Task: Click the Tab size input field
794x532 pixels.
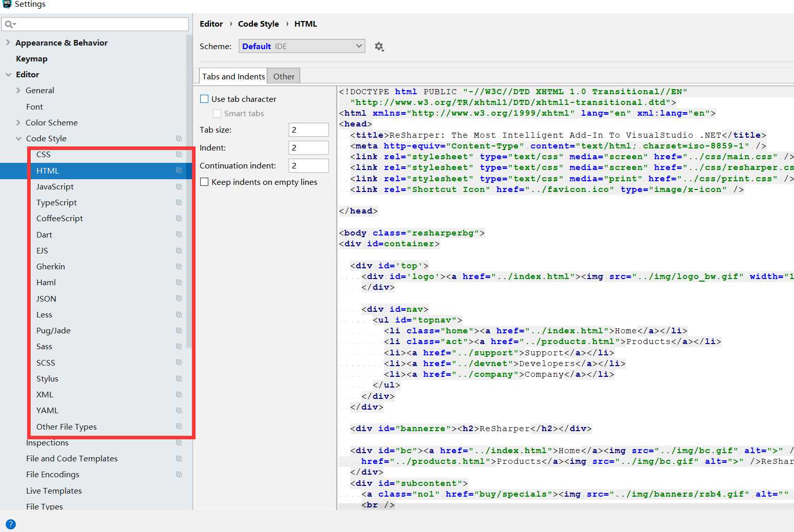Action: (x=309, y=130)
